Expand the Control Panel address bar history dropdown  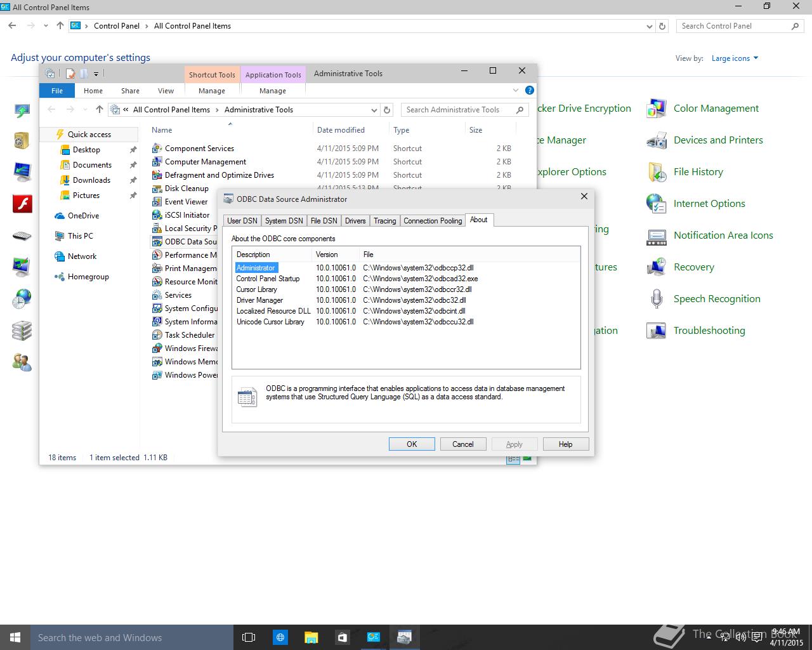click(649, 26)
